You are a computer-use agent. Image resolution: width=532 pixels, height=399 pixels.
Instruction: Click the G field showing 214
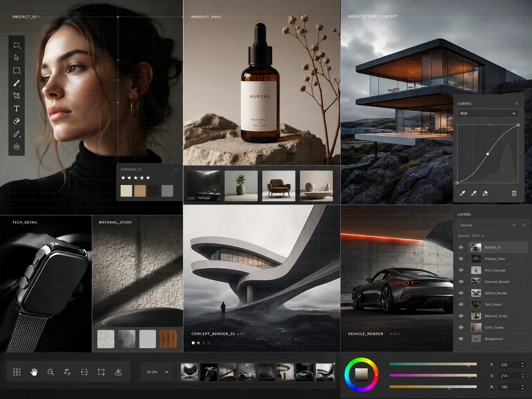point(512,375)
